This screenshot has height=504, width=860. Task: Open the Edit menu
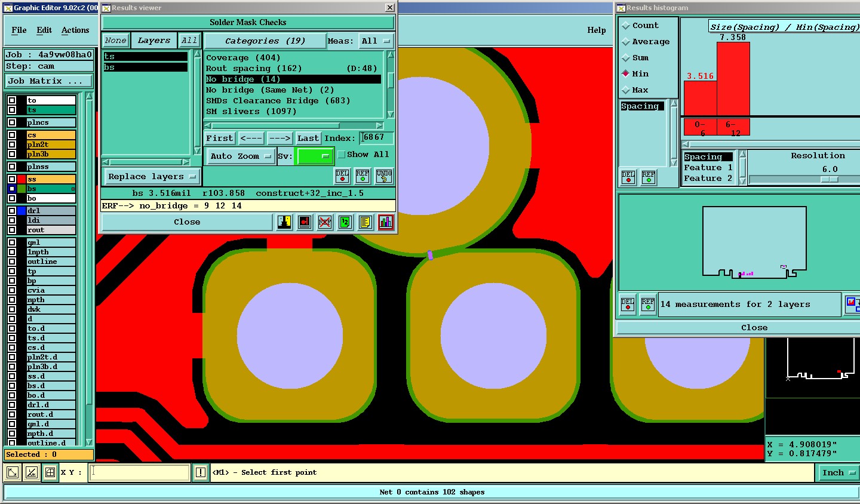pos(44,30)
